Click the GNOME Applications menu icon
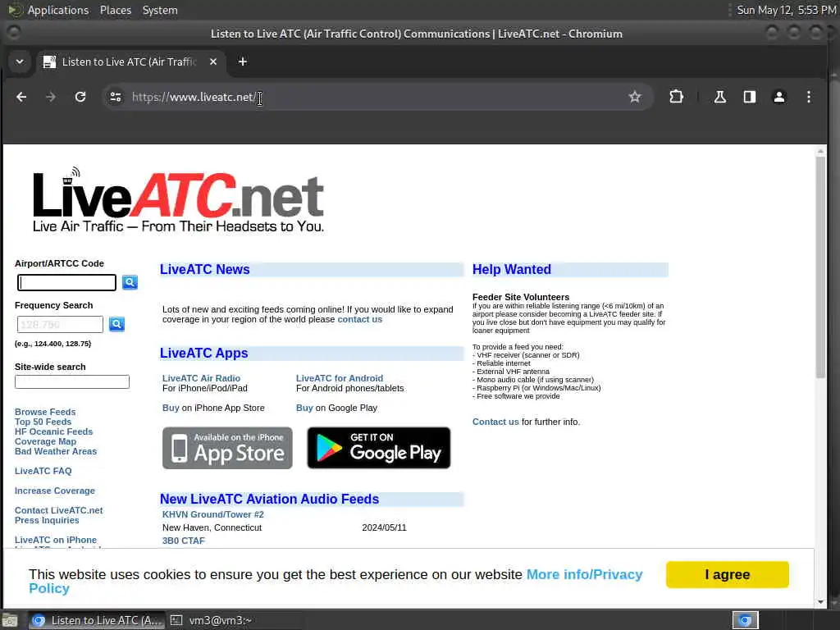Image resolution: width=840 pixels, height=630 pixels. tap(15, 10)
